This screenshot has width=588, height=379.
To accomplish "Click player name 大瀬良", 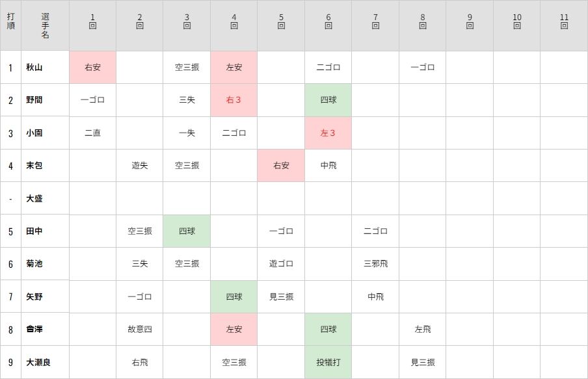I will click(38, 363).
